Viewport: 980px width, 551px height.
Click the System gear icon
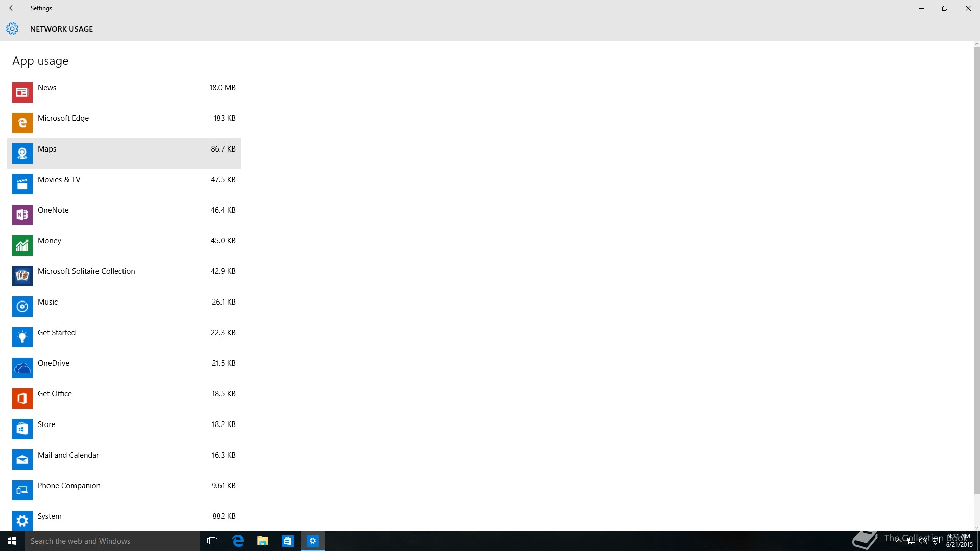coord(22,520)
